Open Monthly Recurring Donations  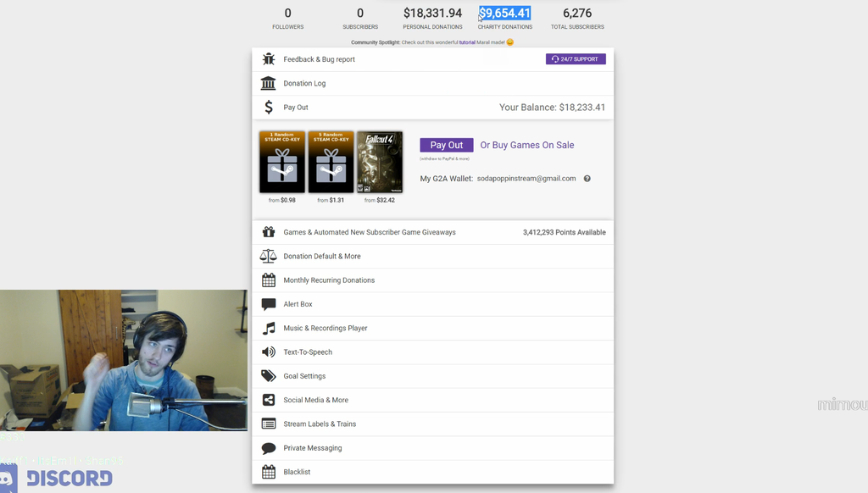[433, 280]
